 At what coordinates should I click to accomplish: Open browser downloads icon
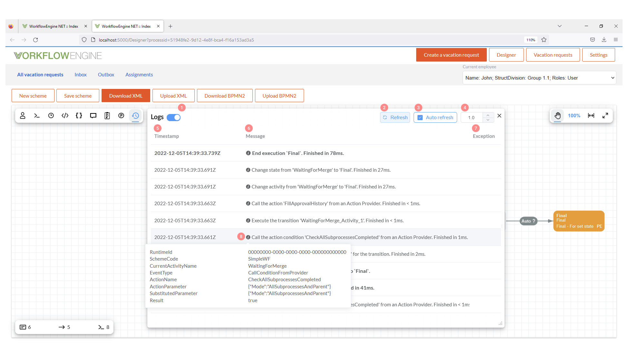click(x=604, y=40)
